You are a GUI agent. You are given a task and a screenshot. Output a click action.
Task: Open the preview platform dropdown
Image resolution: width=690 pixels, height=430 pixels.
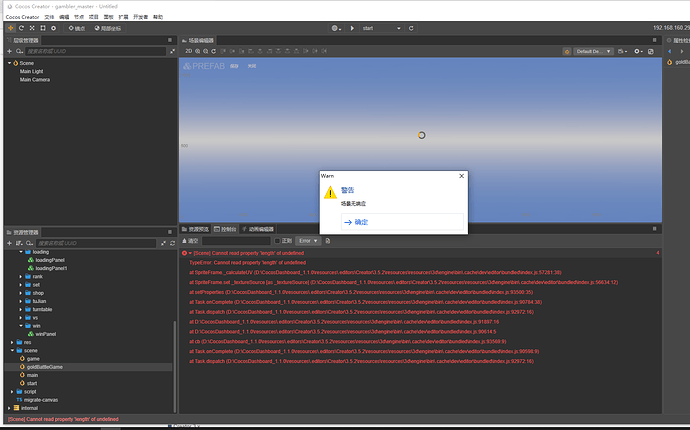coord(336,28)
